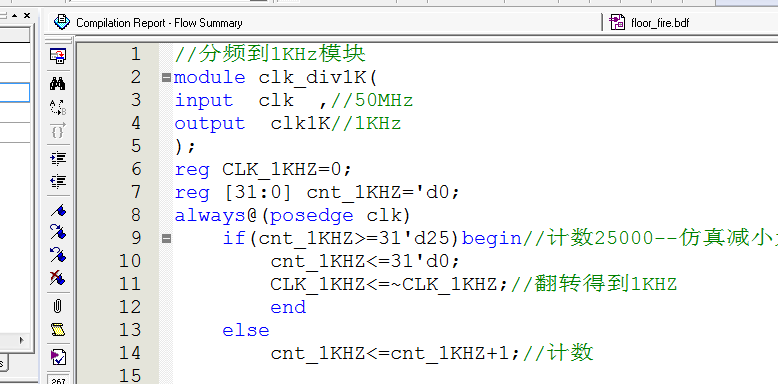Click the Replace text icon
Viewport: 778px width, 384px height.
(x=58, y=107)
